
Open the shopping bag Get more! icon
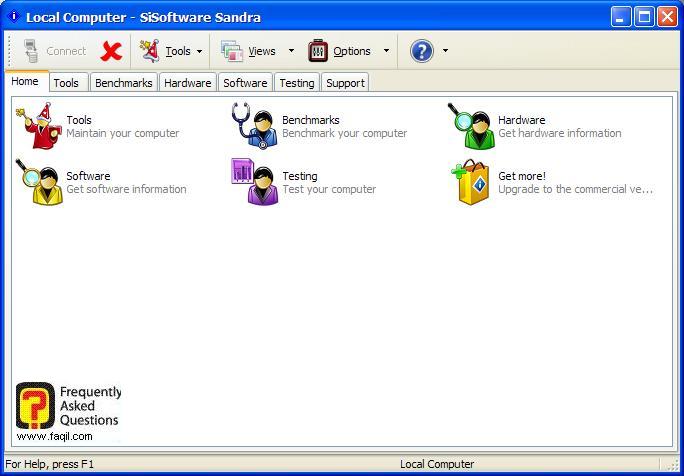pyautogui.click(x=470, y=182)
